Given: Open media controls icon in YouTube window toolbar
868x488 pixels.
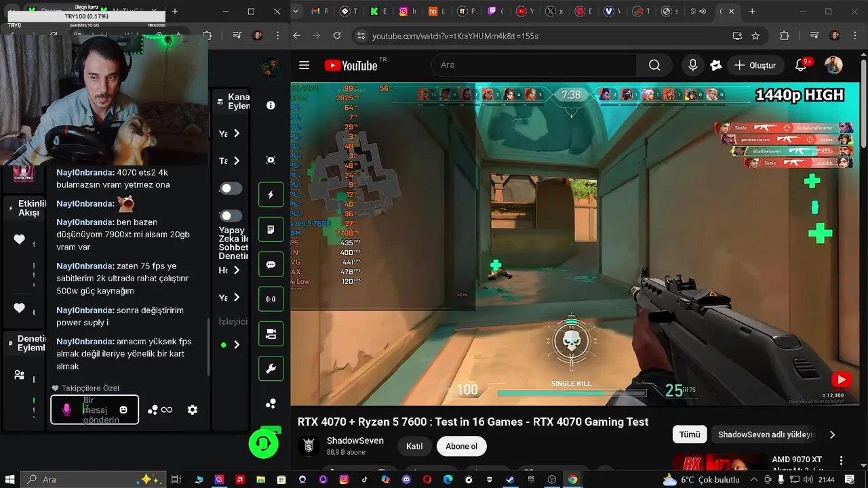Looking at the screenshot, I should tap(814, 35).
